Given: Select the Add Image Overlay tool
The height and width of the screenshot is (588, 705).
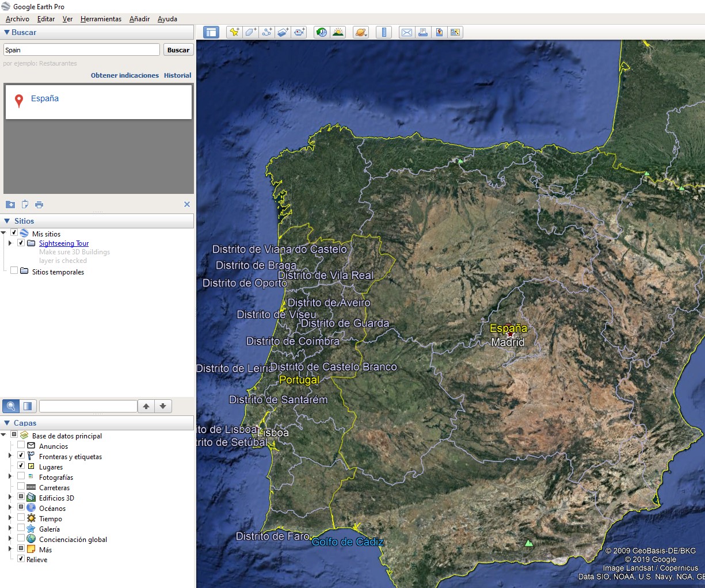Looking at the screenshot, I should (283, 32).
